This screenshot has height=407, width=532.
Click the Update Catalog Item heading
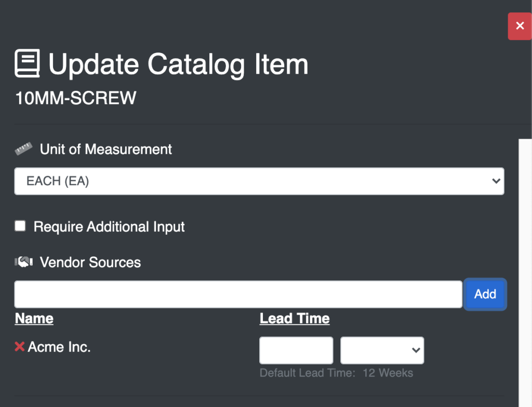[178, 64]
